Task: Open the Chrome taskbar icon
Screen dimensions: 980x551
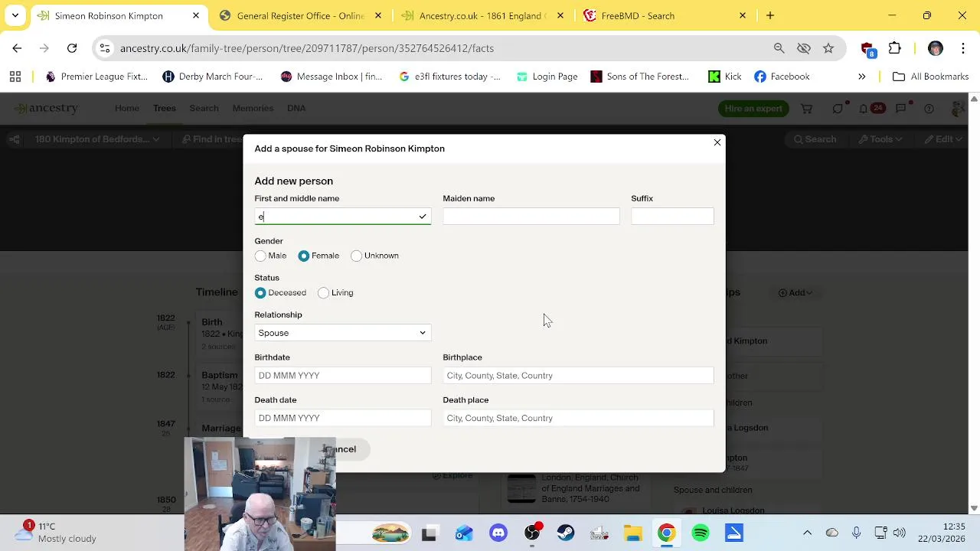Action: click(667, 533)
